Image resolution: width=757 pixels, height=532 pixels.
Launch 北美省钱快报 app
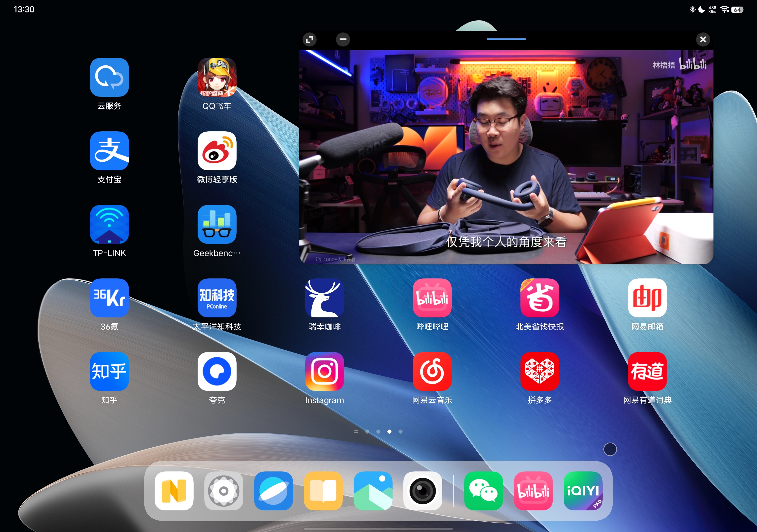click(539, 298)
